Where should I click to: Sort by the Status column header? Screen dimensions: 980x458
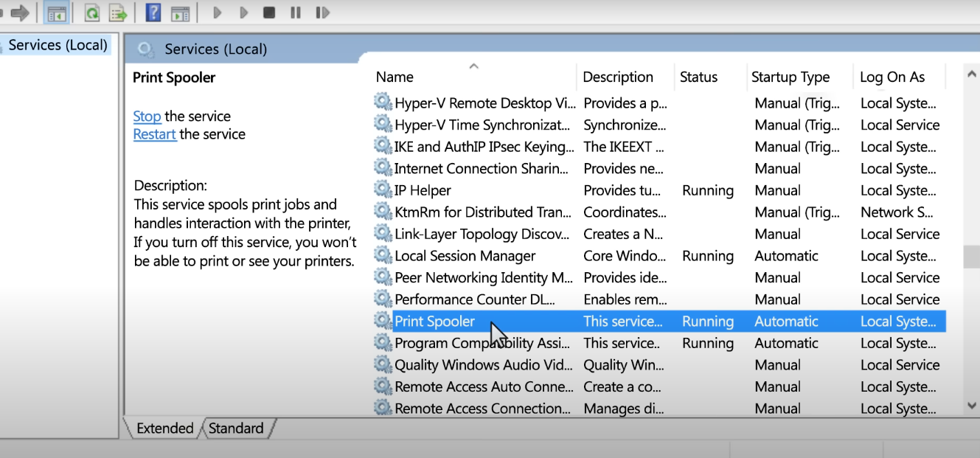698,77
